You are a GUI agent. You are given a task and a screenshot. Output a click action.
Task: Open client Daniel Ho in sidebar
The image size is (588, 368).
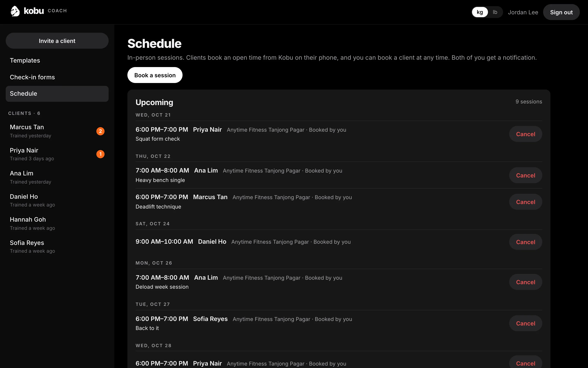click(57, 200)
